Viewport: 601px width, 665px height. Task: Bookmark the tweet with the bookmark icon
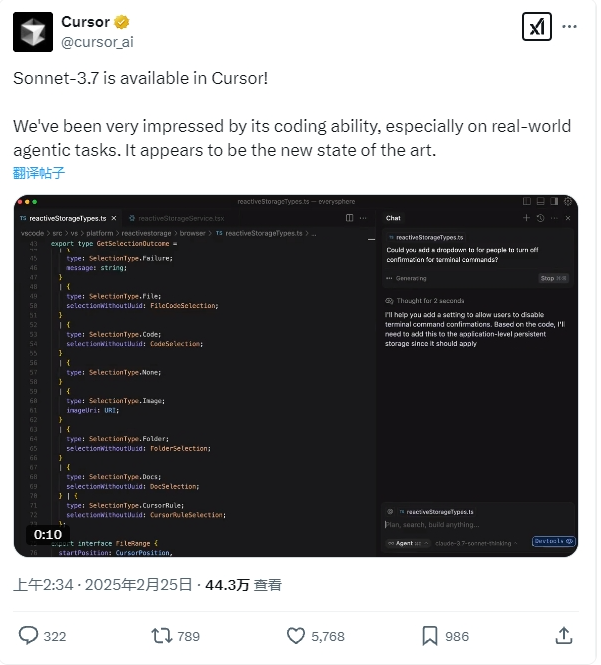click(430, 636)
